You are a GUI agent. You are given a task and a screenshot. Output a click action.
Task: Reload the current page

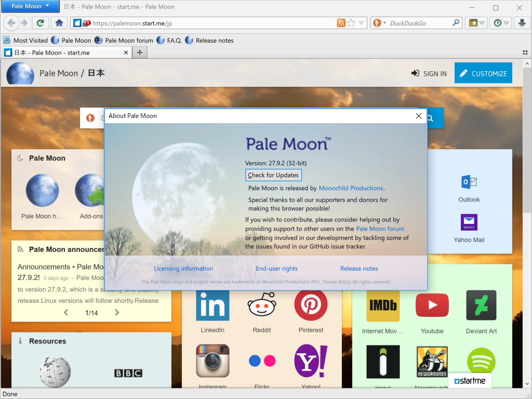tap(41, 23)
